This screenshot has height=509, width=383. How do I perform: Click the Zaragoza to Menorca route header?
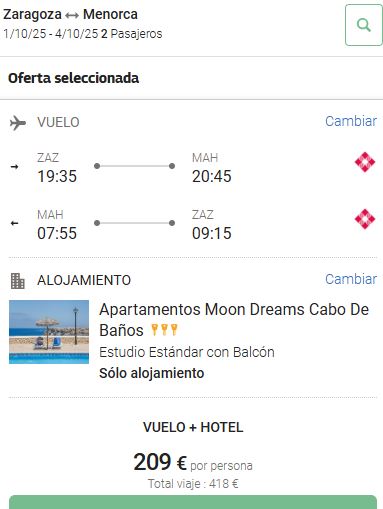tap(70, 14)
